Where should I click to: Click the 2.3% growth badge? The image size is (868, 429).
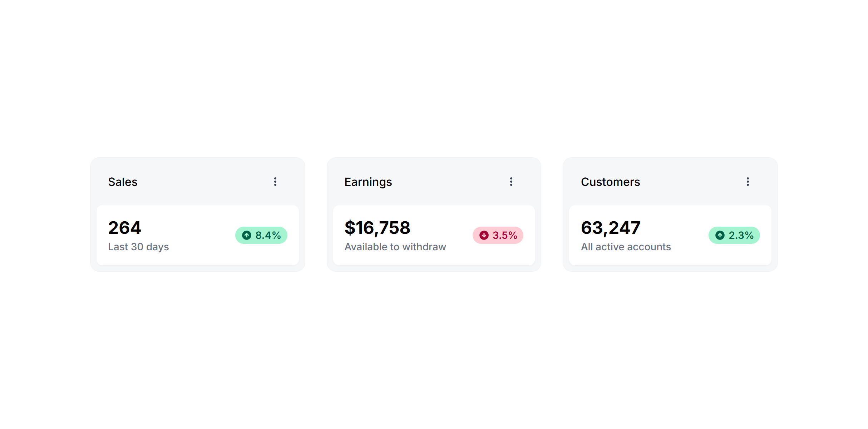tap(734, 235)
